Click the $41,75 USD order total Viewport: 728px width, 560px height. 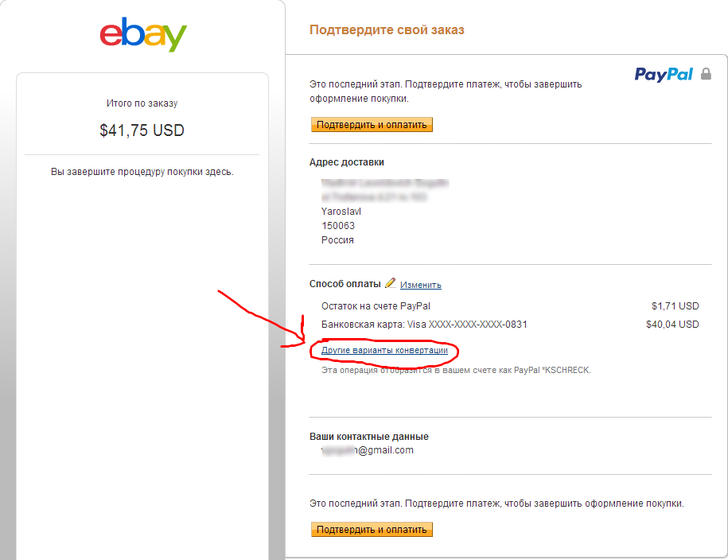point(142,130)
